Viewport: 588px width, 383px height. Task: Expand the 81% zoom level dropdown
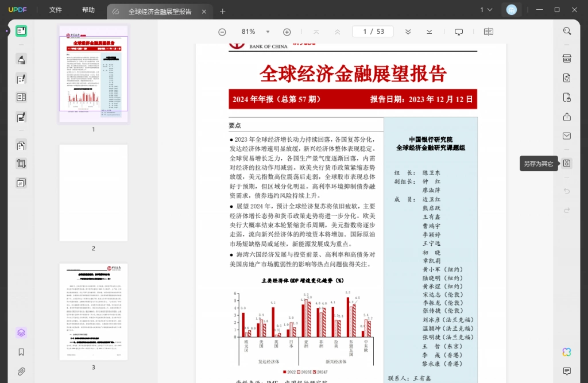(x=268, y=32)
